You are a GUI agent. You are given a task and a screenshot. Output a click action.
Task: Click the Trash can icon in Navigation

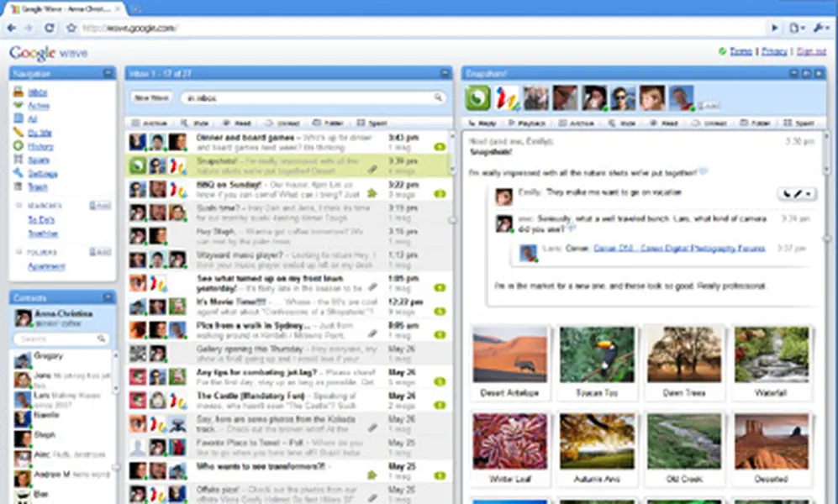coord(18,186)
